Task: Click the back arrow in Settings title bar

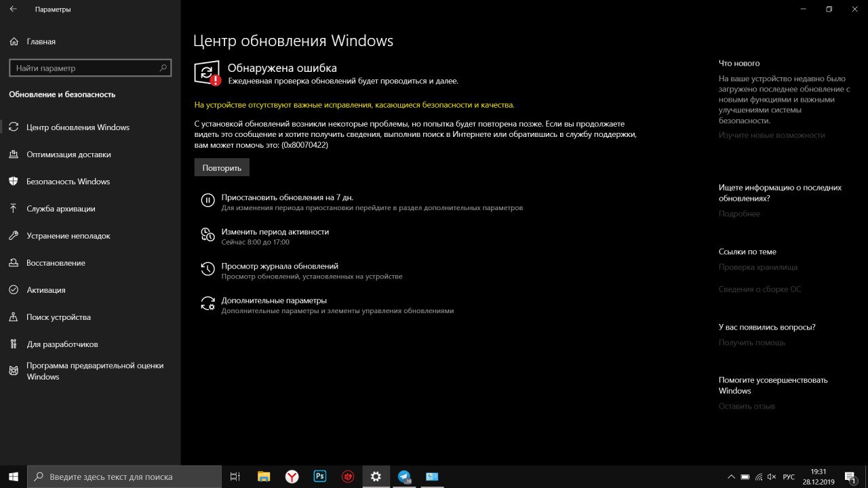Action: pos(14,9)
